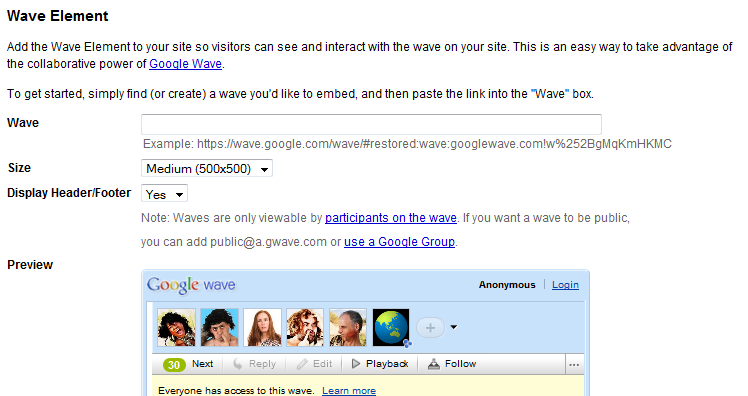Select the gray-haired man participant avatar

pyautogui.click(x=348, y=327)
